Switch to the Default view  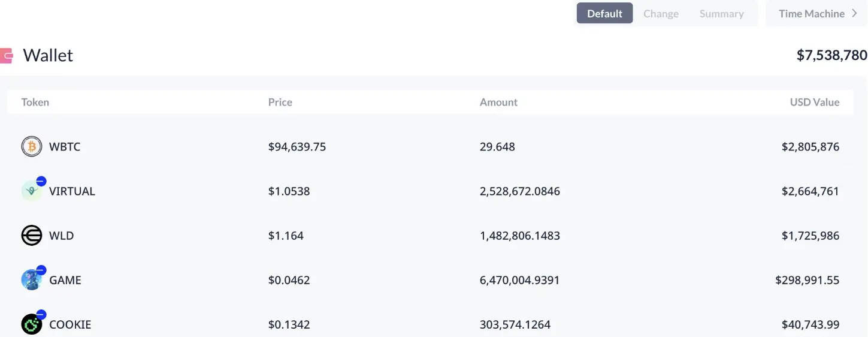click(x=604, y=13)
